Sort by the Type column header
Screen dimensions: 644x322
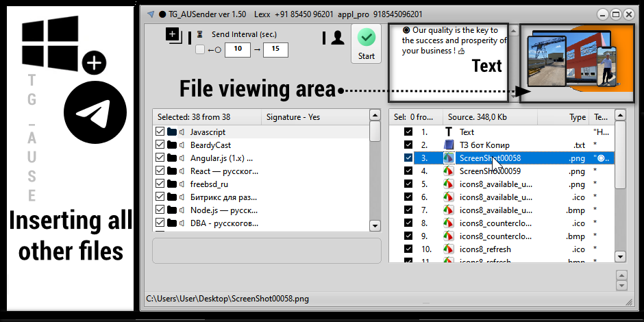click(x=563, y=117)
